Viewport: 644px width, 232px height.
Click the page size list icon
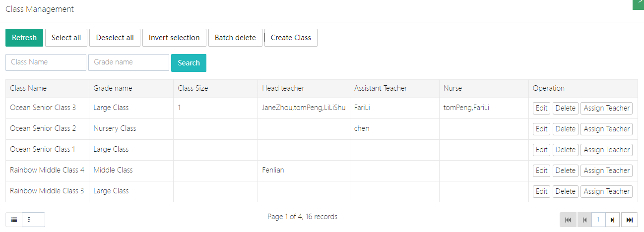click(x=14, y=220)
